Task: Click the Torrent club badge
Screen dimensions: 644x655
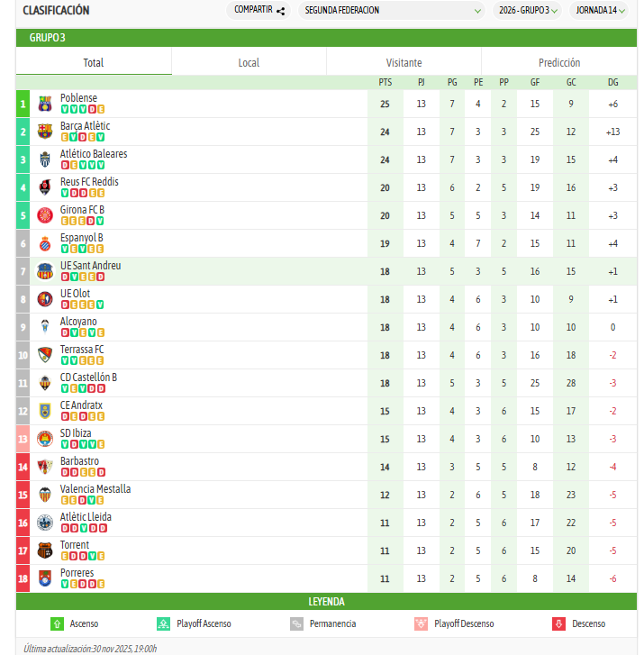Action: point(45,550)
